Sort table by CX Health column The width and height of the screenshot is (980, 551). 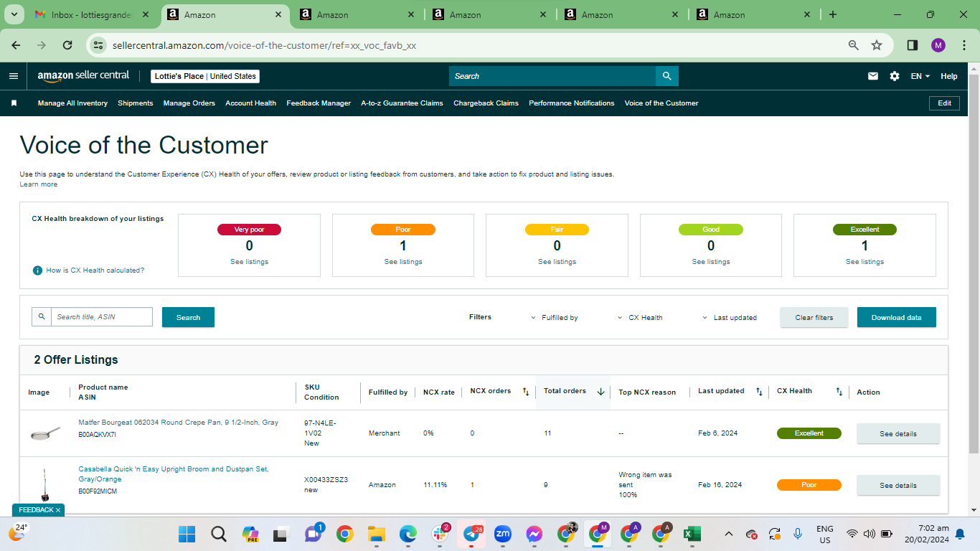pyautogui.click(x=839, y=392)
